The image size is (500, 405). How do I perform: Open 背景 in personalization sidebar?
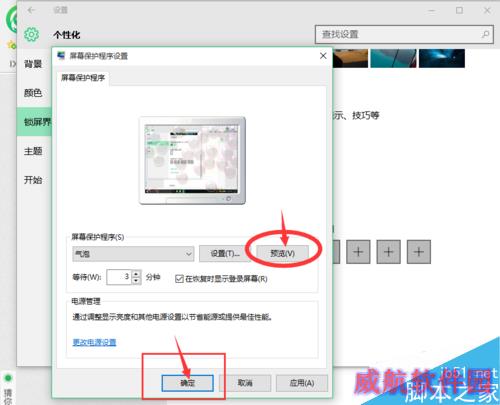click(33, 64)
